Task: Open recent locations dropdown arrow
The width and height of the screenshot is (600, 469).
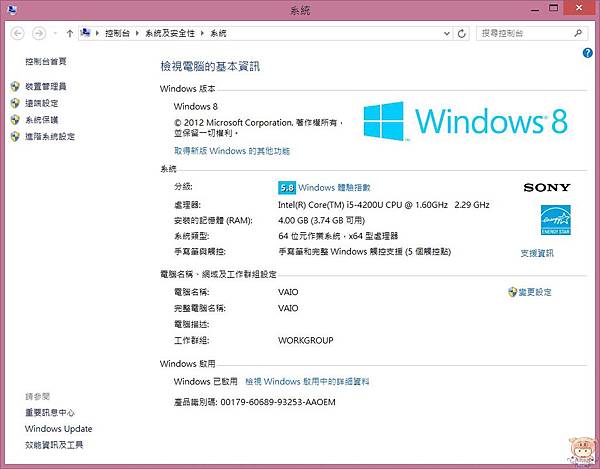Action: point(55,34)
